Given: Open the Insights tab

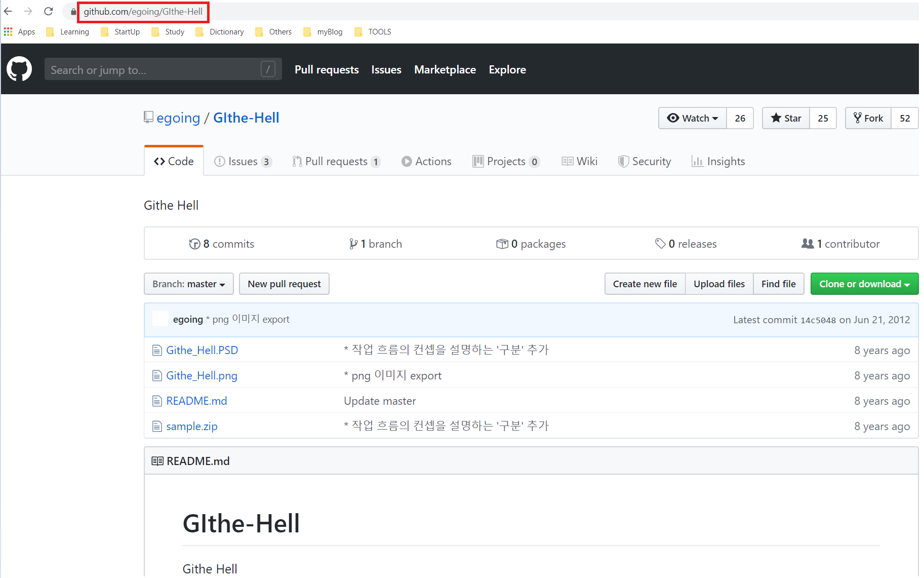Looking at the screenshot, I should pyautogui.click(x=718, y=161).
